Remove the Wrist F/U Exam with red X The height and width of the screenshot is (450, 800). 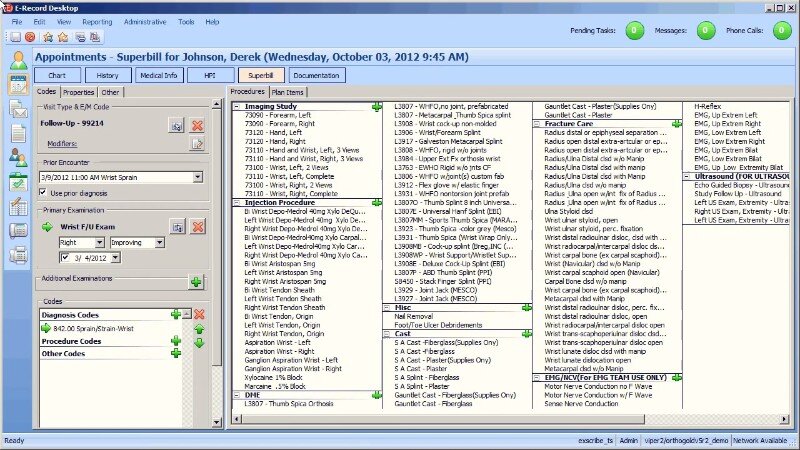click(198, 227)
